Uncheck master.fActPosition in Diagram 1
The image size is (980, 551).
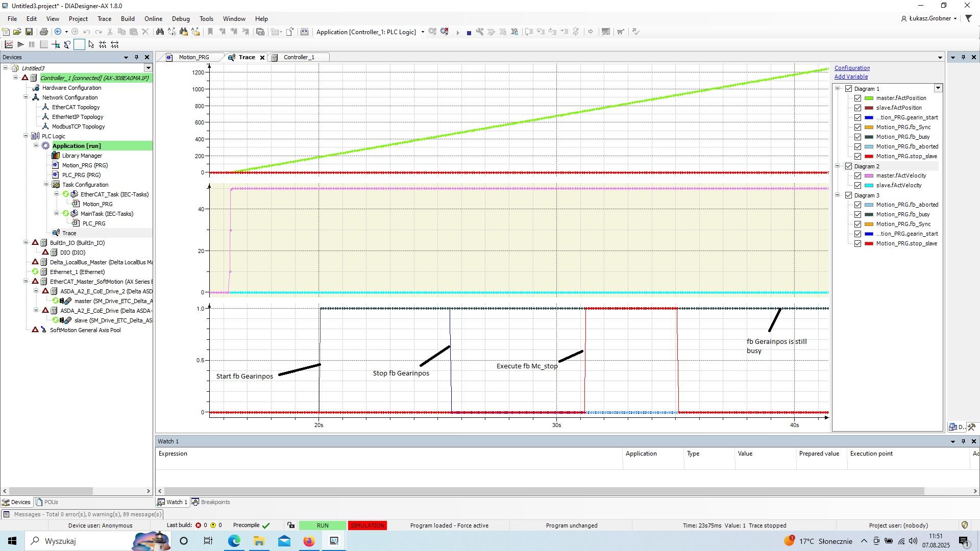coord(858,98)
